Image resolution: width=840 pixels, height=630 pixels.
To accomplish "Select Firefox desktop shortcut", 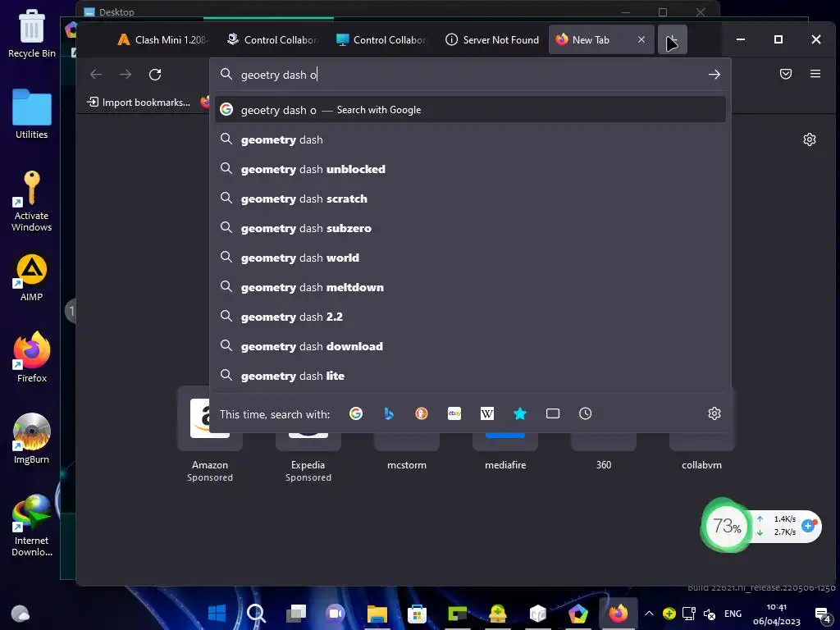I will click(32, 358).
